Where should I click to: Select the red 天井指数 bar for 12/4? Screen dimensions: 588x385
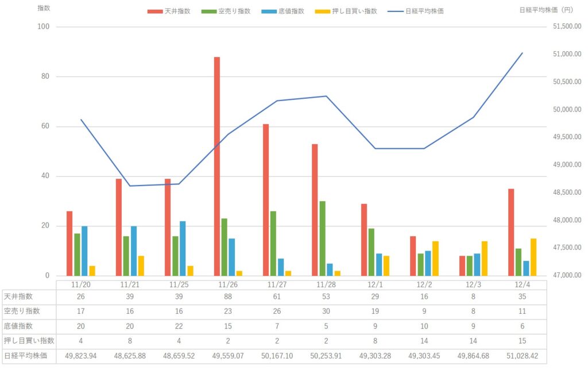click(x=511, y=232)
